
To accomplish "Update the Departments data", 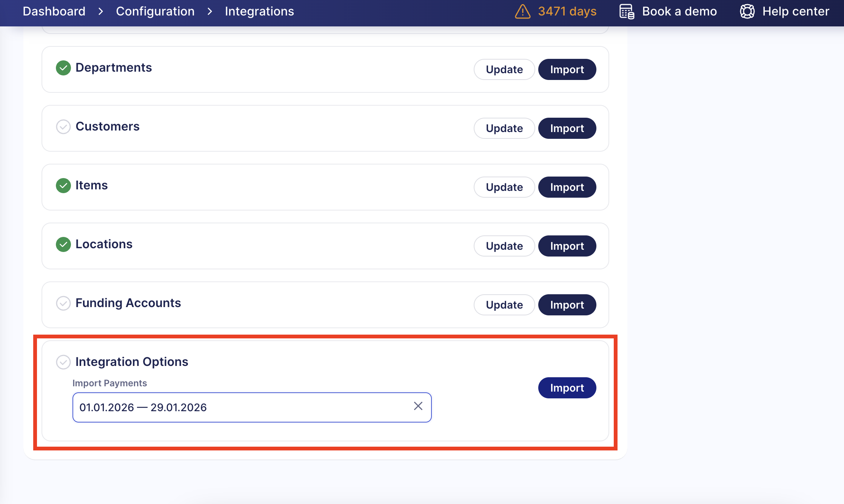I will tap(504, 69).
